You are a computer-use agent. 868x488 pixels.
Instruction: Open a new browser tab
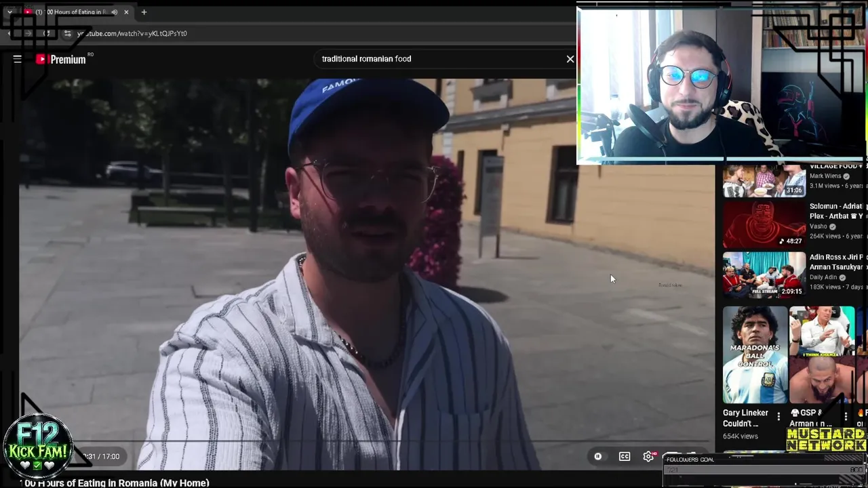pyautogui.click(x=144, y=12)
